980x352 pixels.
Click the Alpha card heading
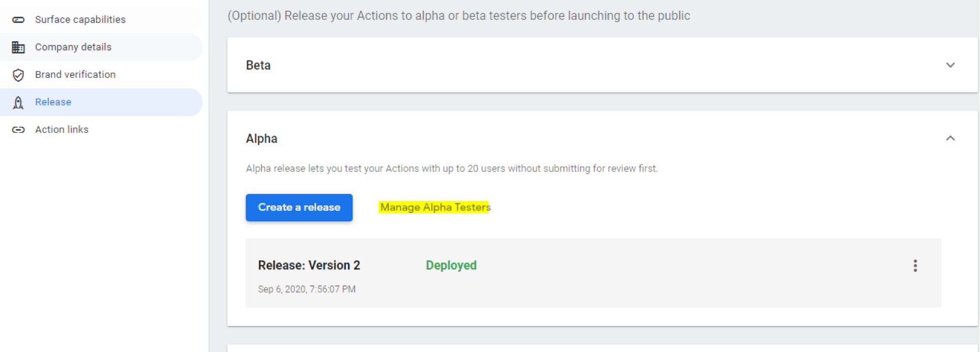tap(262, 138)
